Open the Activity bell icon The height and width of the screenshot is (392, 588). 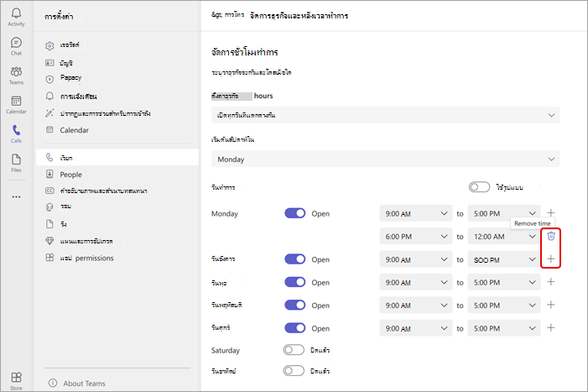point(16,17)
